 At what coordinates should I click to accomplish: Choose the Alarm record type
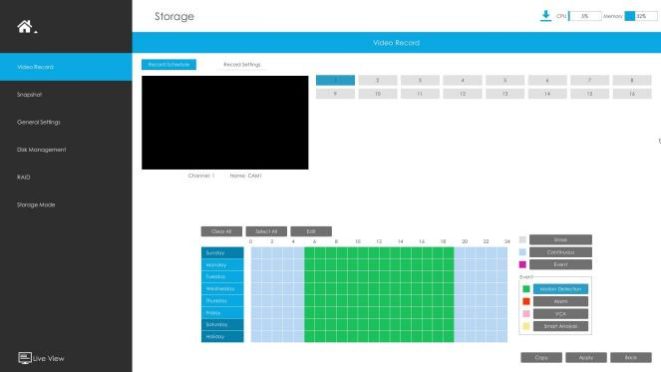click(x=561, y=301)
